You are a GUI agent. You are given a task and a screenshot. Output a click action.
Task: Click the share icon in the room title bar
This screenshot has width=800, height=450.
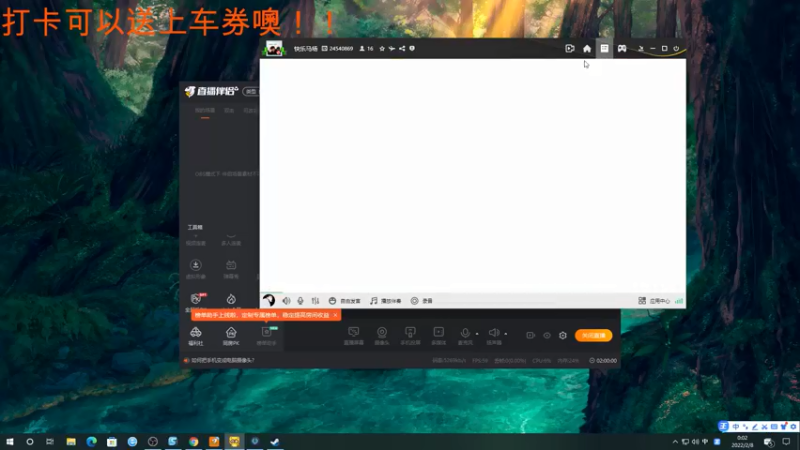coord(402,48)
